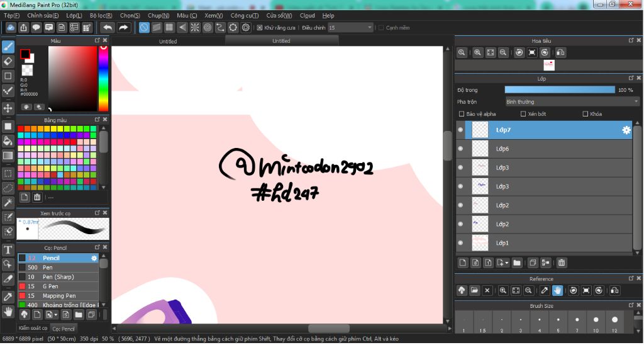Viewport: 644px width, 345px height.
Task: Toggle the Cạnh mềm checkbox
Action: (x=380, y=28)
